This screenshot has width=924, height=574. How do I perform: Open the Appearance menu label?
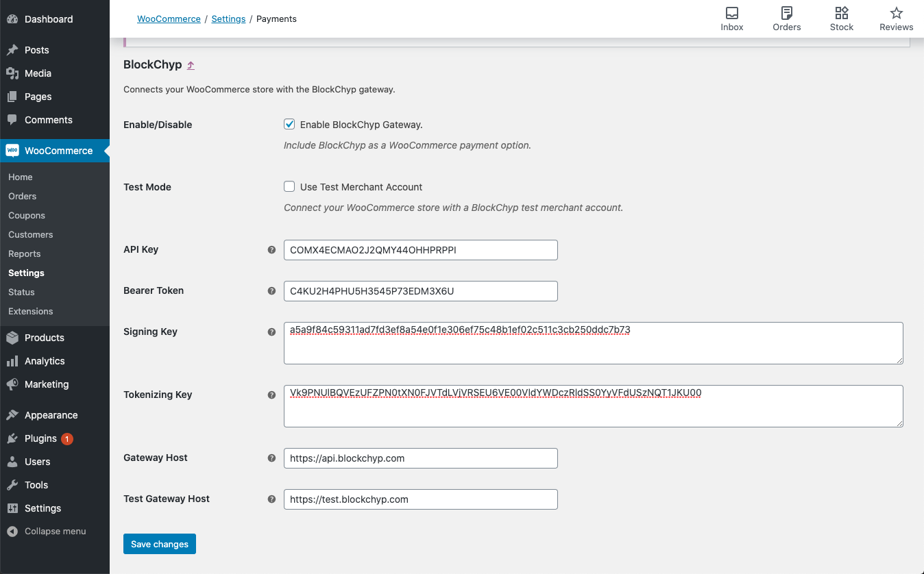(51, 415)
